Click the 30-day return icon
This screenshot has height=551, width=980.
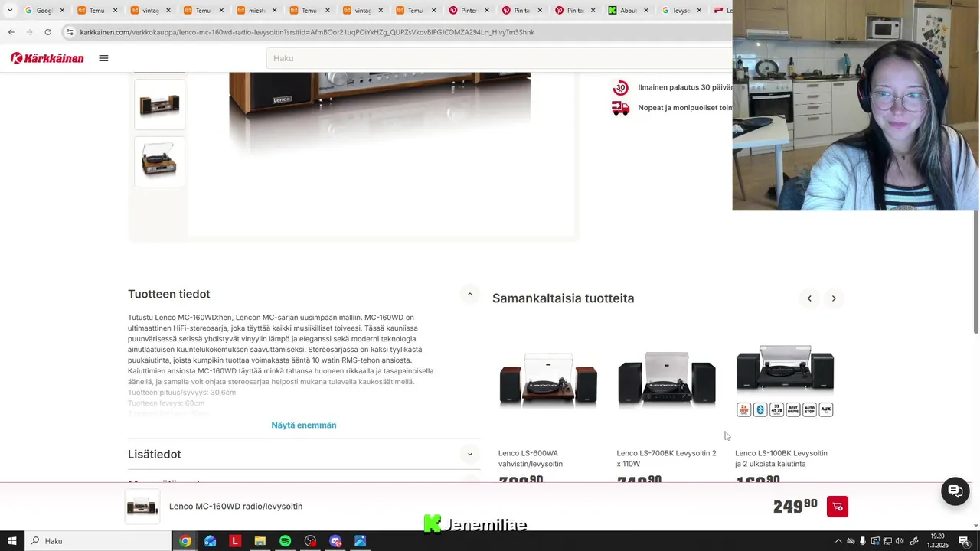coord(620,87)
